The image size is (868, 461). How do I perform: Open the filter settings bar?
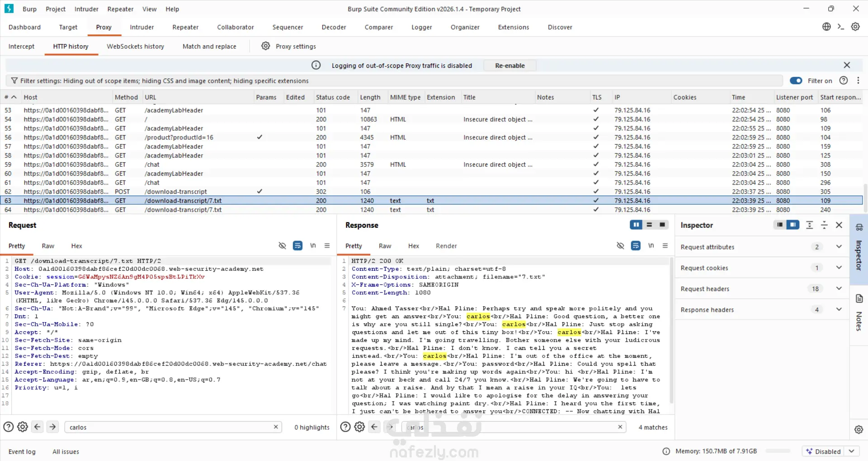point(394,80)
